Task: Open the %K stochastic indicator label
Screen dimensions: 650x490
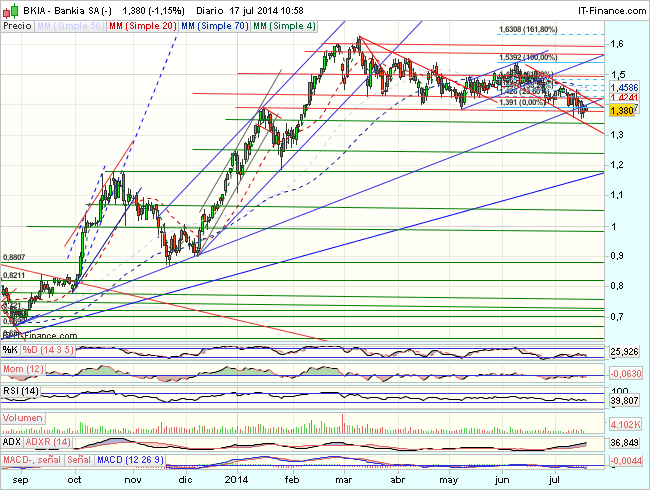Action: pos(11,348)
